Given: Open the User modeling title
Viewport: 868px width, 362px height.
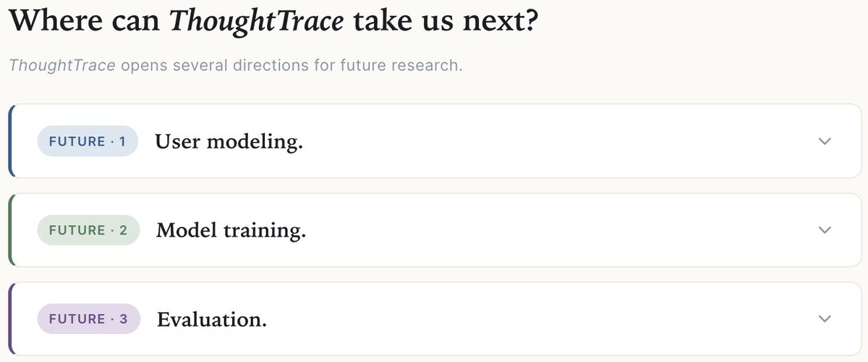Looking at the screenshot, I should [x=229, y=142].
